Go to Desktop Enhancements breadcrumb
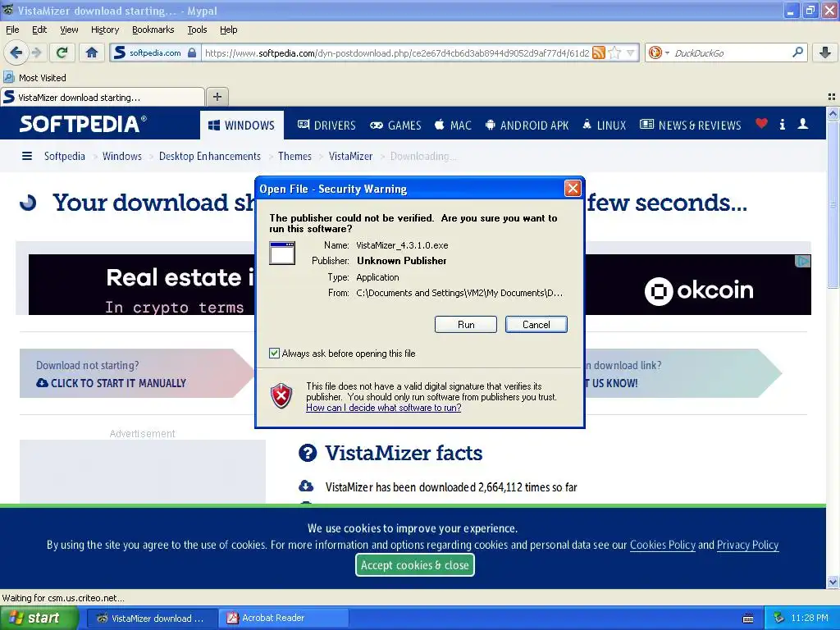This screenshot has width=840, height=630. [x=209, y=156]
